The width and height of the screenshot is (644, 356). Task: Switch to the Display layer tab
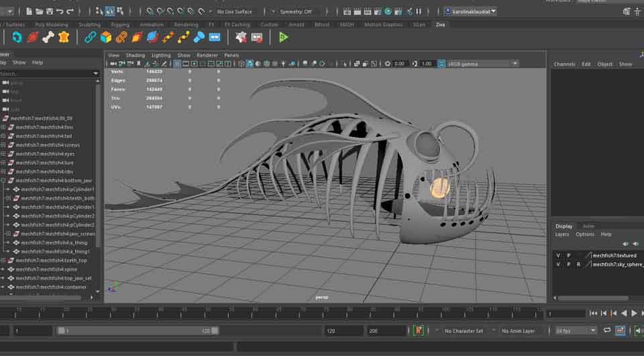564,226
